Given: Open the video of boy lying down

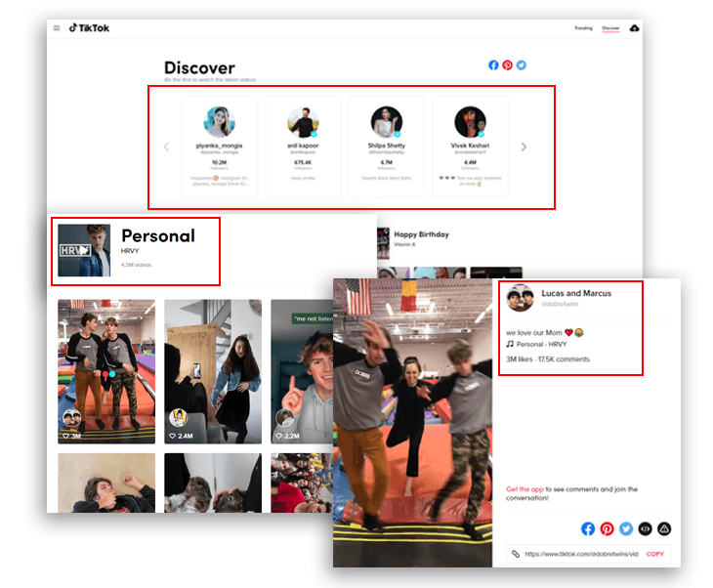Looking at the screenshot, I should [x=106, y=483].
